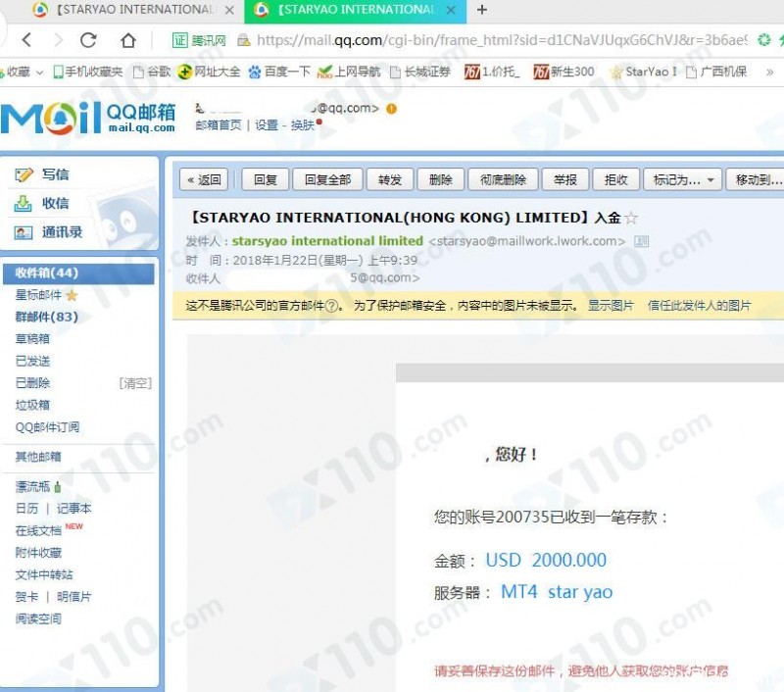Click the orange alert icon beside the email address
This screenshot has width=784, height=692.
(x=391, y=109)
